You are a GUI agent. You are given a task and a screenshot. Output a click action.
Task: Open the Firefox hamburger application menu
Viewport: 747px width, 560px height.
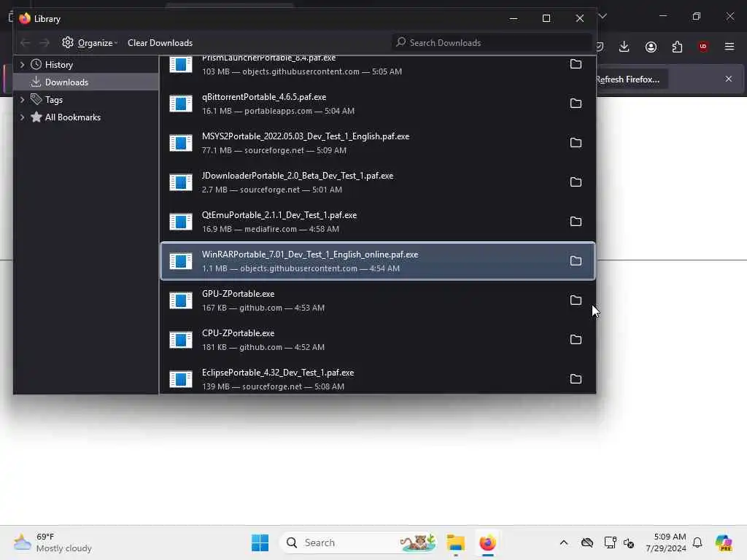(x=729, y=47)
